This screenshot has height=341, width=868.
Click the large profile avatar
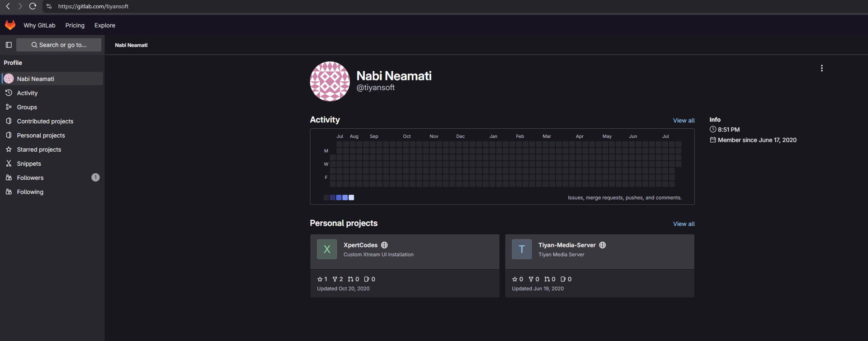(x=330, y=81)
